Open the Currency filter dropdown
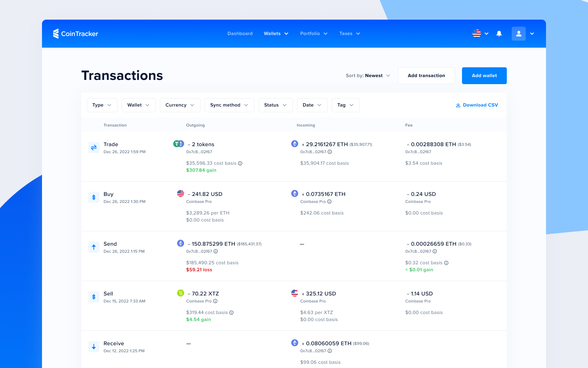The height and width of the screenshot is (368, 588). (x=180, y=105)
